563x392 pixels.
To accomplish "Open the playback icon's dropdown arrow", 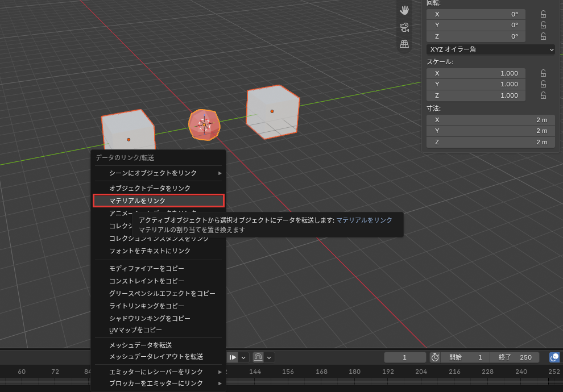I will point(243,357).
